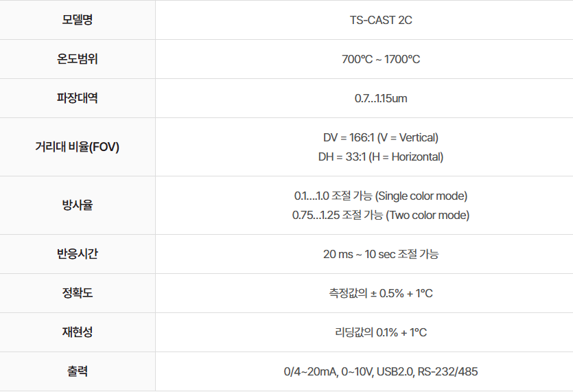Click the 모델명 header cell

[x=78, y=20]
